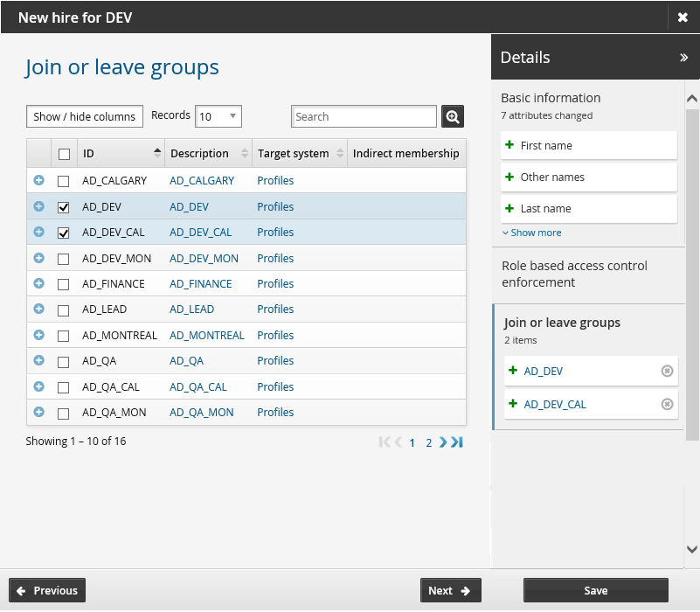Expand the AD_FINANCE row plus icon
The image size is (700, 612).
point(38,283)
